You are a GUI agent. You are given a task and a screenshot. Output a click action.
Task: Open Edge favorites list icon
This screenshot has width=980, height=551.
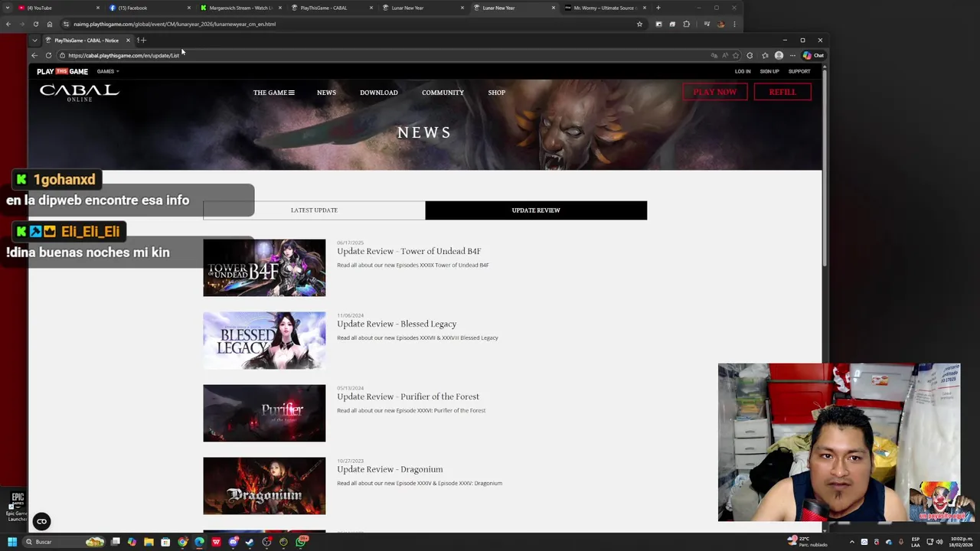pos(765,55)
